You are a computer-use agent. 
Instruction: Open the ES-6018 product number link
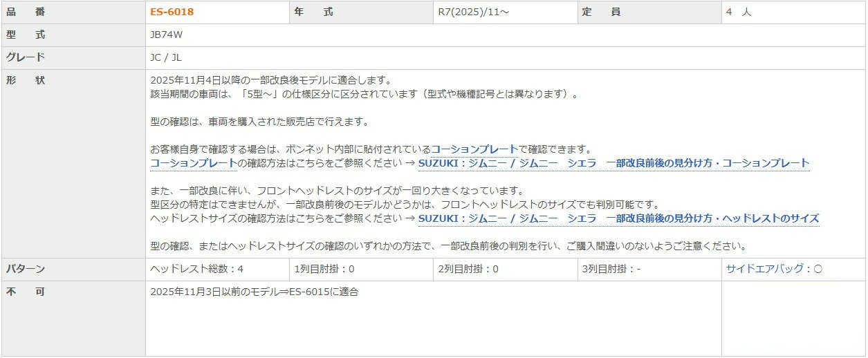click(x=172, y=12)
